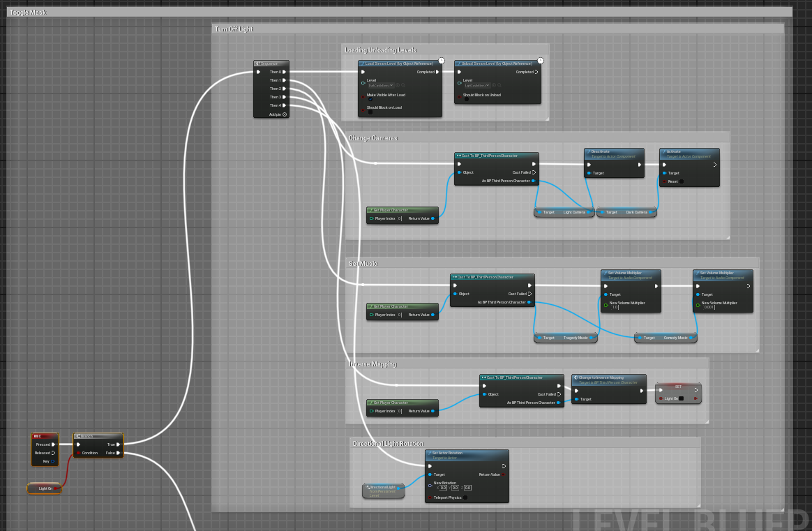Screen dimensions: 812x531
Task: Click the Pressed execution pin on the key event node
Action: pos(53,444)
